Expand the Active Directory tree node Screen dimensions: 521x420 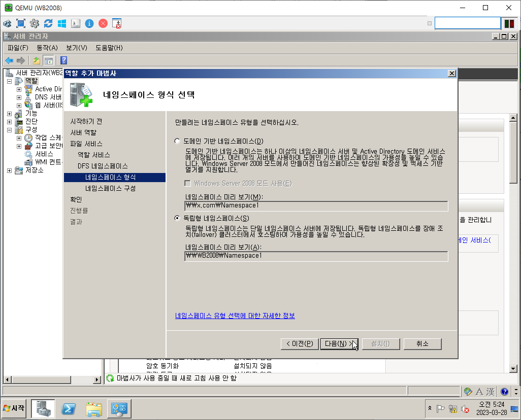19,89
